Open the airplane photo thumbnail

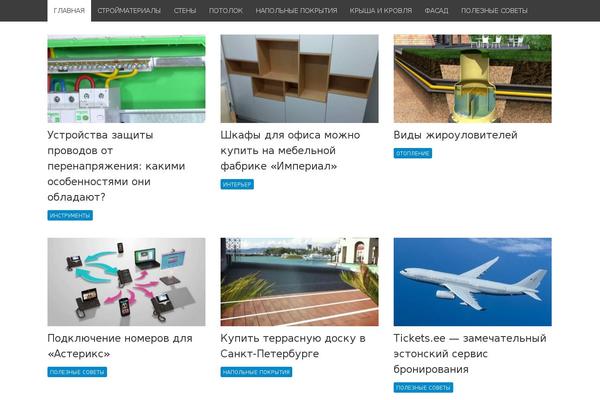tap(473, 282)
